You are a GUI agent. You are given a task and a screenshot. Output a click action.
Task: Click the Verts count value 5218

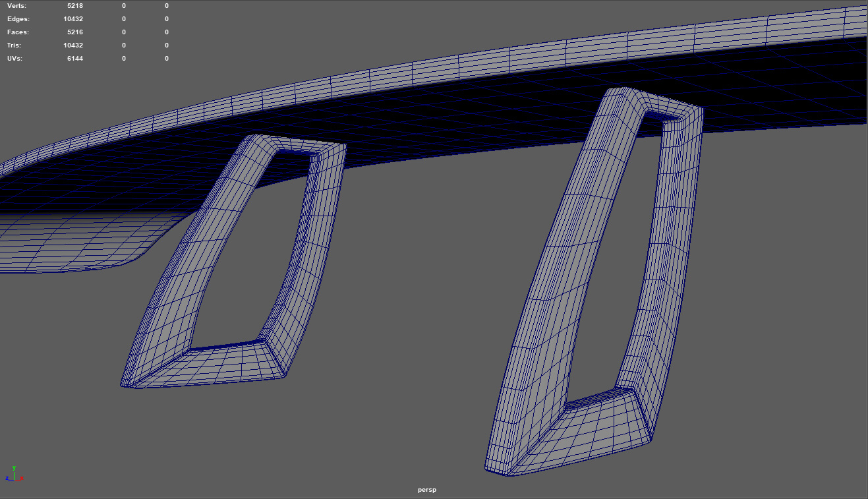[74, 5]
